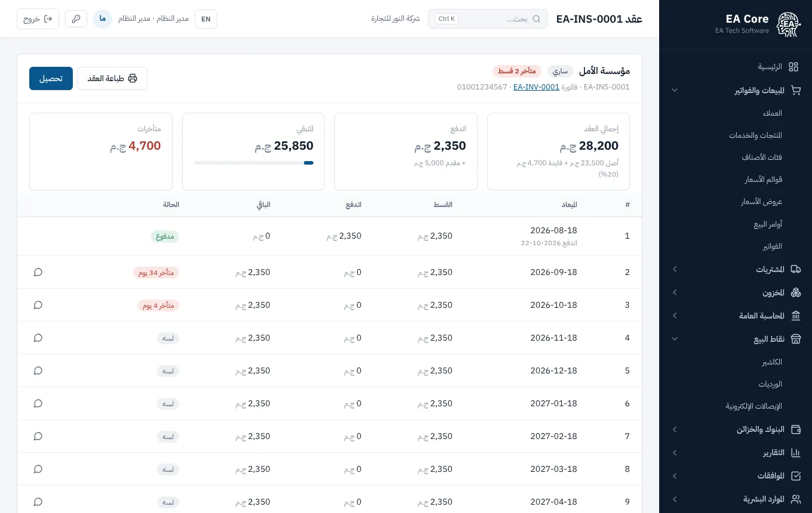This screenshot has height=513, width=812.
Task: Switch language with EN button
Action: coord(206,19)
